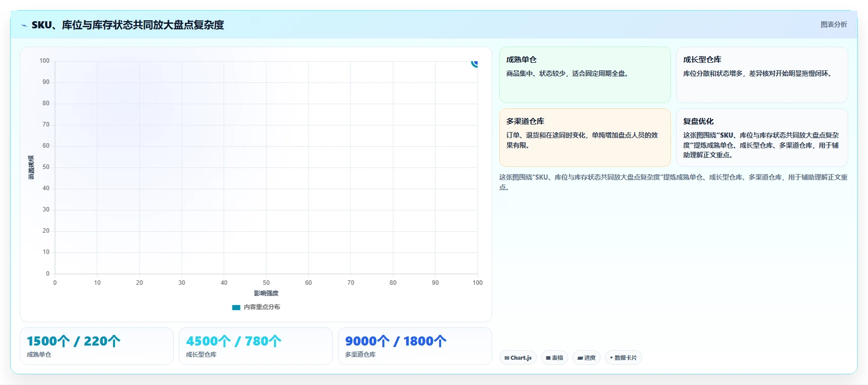Click the 9000个 / 1800个 stat value

(396, 341)
